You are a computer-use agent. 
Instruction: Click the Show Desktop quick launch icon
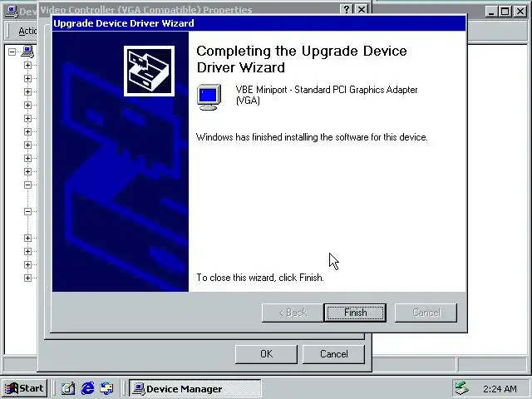pos(68,388)
